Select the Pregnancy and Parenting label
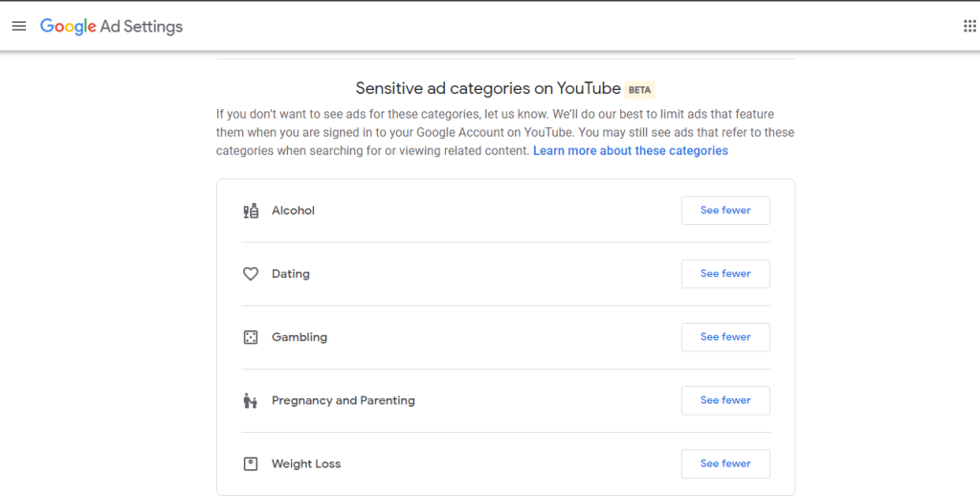The height and width of the screenshot is (496, 980). tap(343, 400)
